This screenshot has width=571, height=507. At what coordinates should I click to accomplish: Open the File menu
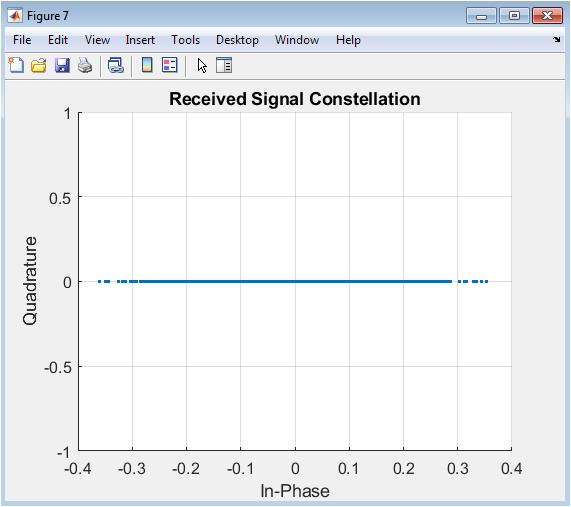click(22, 40)
